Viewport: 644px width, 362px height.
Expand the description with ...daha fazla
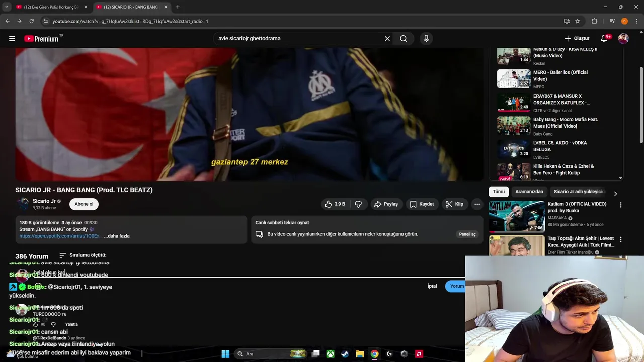coord(117,236)
